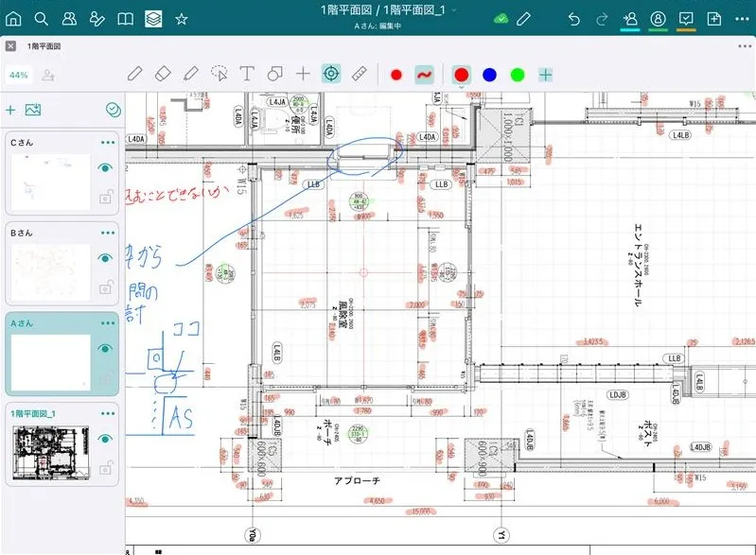This screenshot has height=555, width=756.
Task: Close the 1階平面図 tab
Action: coord(10,45)
